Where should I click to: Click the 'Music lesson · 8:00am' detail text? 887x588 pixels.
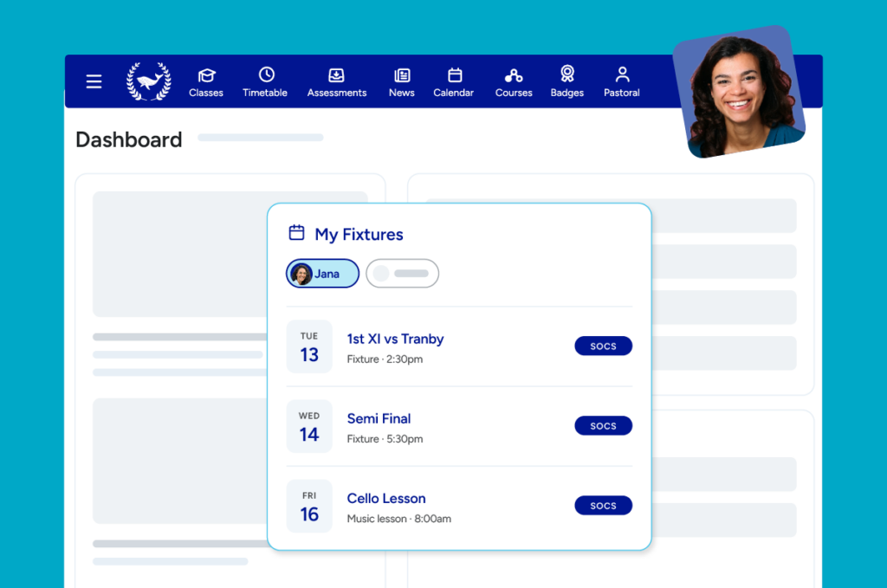[398, 519]
